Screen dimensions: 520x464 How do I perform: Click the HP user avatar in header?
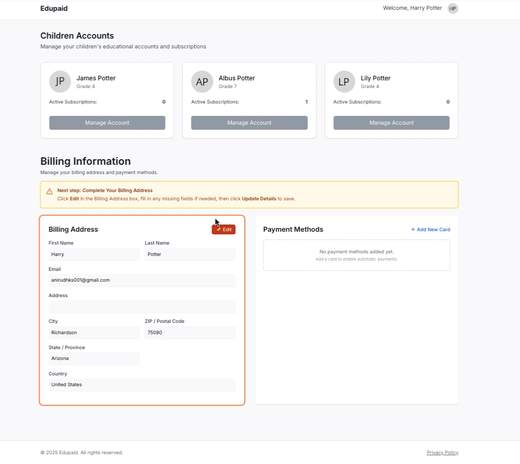click(452, 8)
